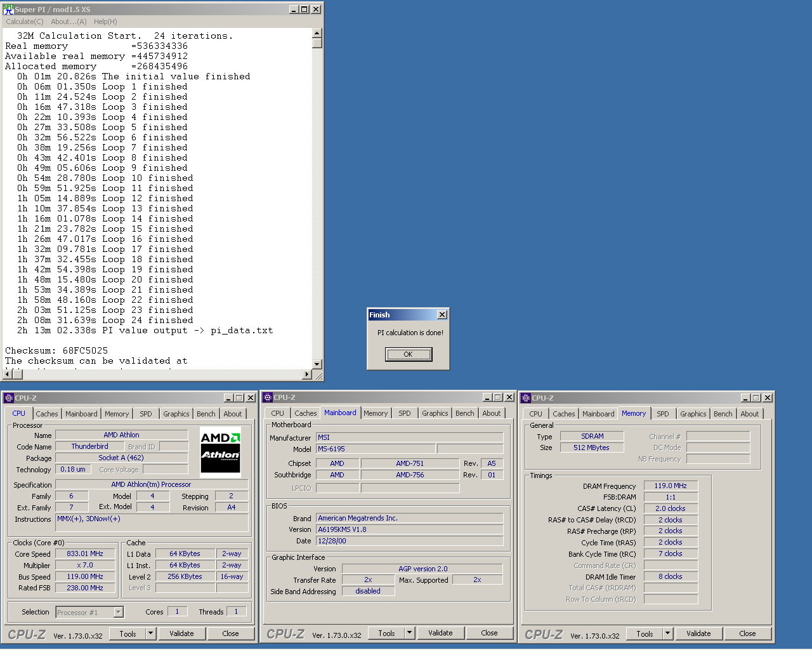This screenshot has width=812, height=650.
Task: Close the Finish dialog
Action: pyautogui.click(x=442, y=315)
